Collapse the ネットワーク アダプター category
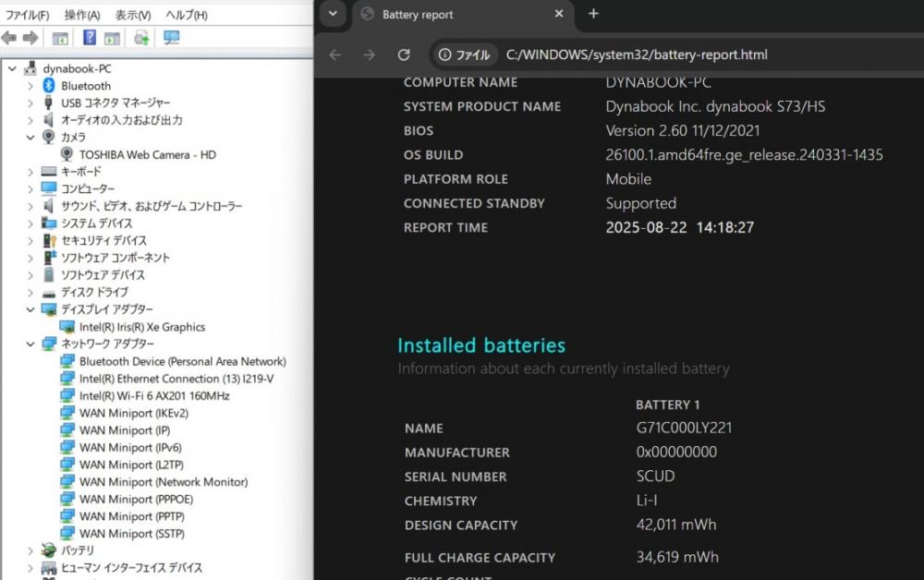Screen dimensions: 924x580 (x=30, y=344)
